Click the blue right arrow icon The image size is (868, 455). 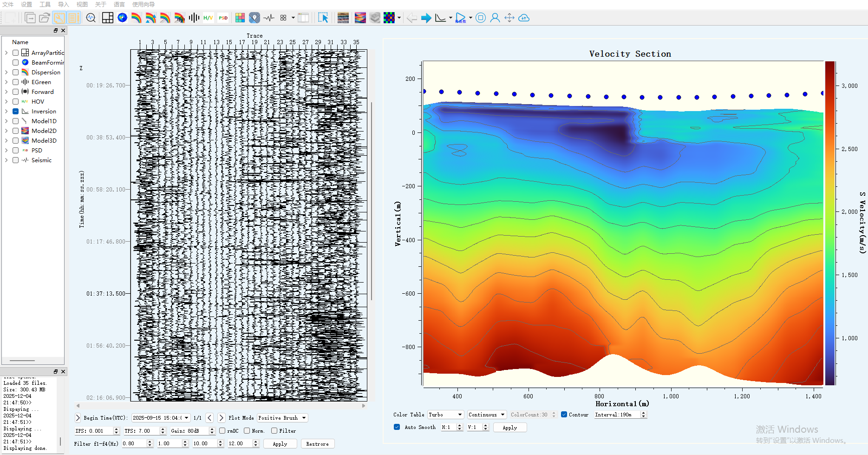coord(426,18)
